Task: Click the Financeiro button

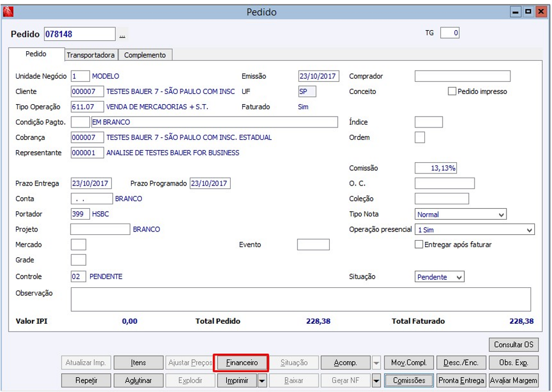Action: (x=242, y=362)
